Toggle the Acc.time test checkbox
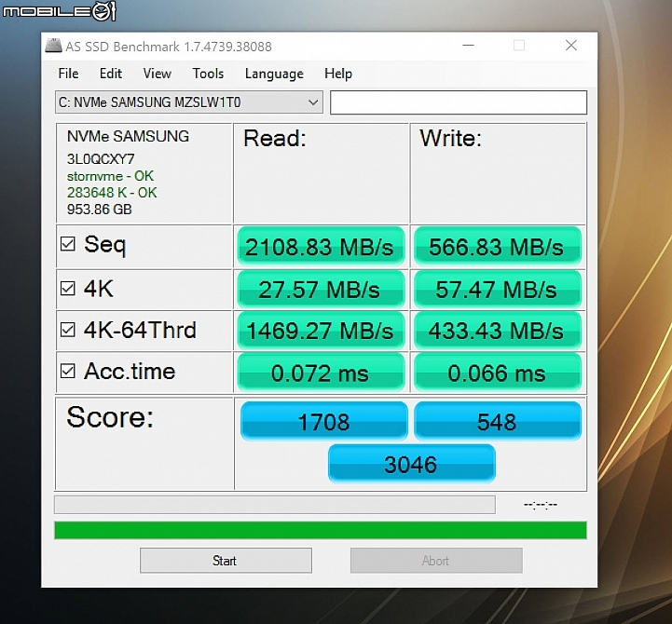This screenshot has height=624, width=672. 68,371
